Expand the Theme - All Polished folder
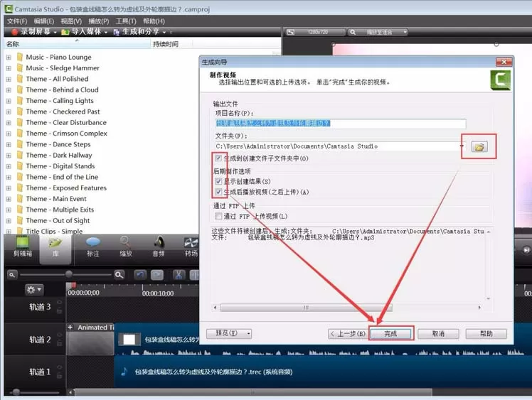Image resolution: width=532 pixels, height=400 pixels. point(9,79)
